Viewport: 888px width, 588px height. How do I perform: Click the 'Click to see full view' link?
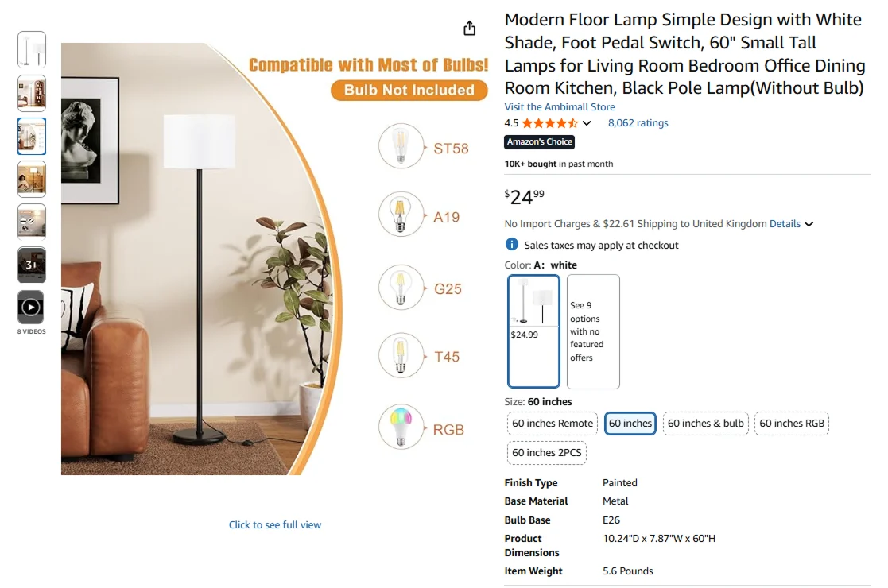click(x=275, y=524)
